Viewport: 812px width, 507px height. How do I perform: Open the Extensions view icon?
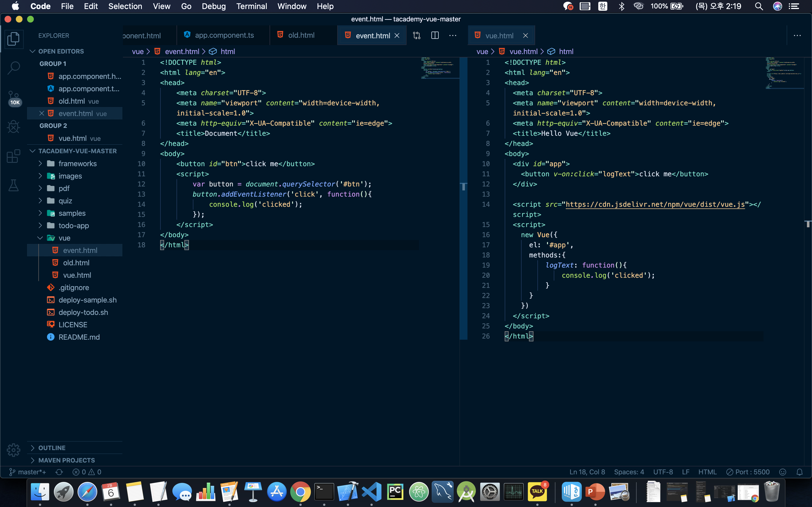pos(14,156)
